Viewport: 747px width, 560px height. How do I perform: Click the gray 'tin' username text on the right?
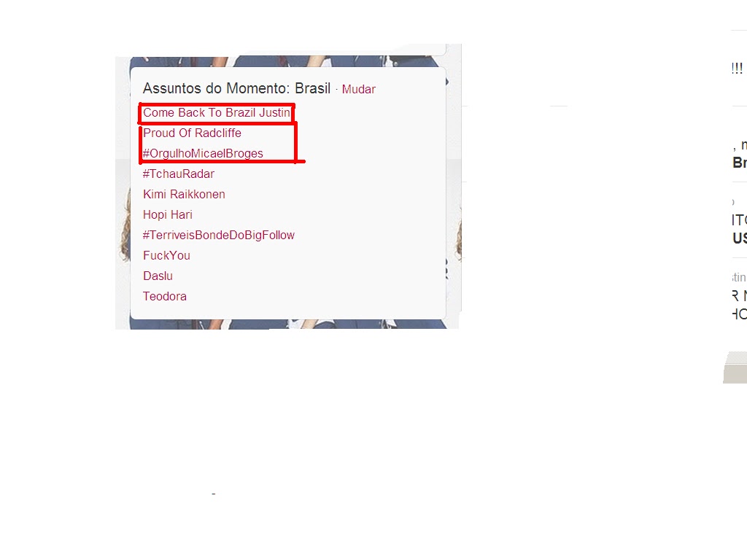pos(739,277)
